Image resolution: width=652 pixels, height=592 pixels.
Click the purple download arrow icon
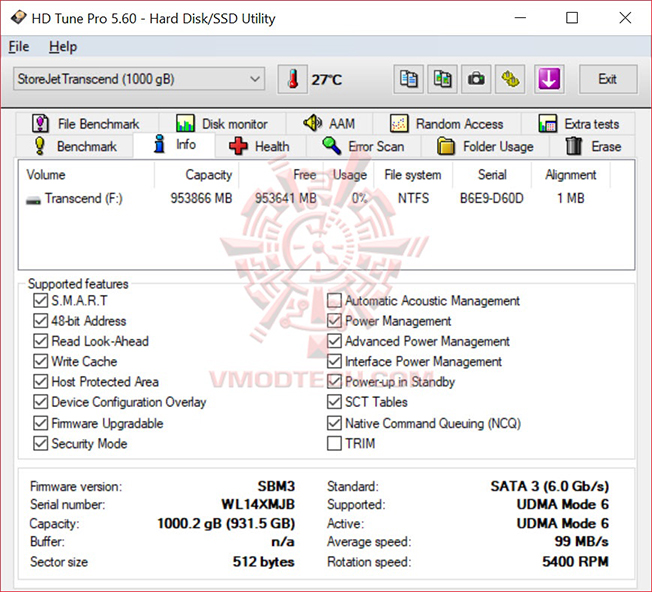pos(549,79)
